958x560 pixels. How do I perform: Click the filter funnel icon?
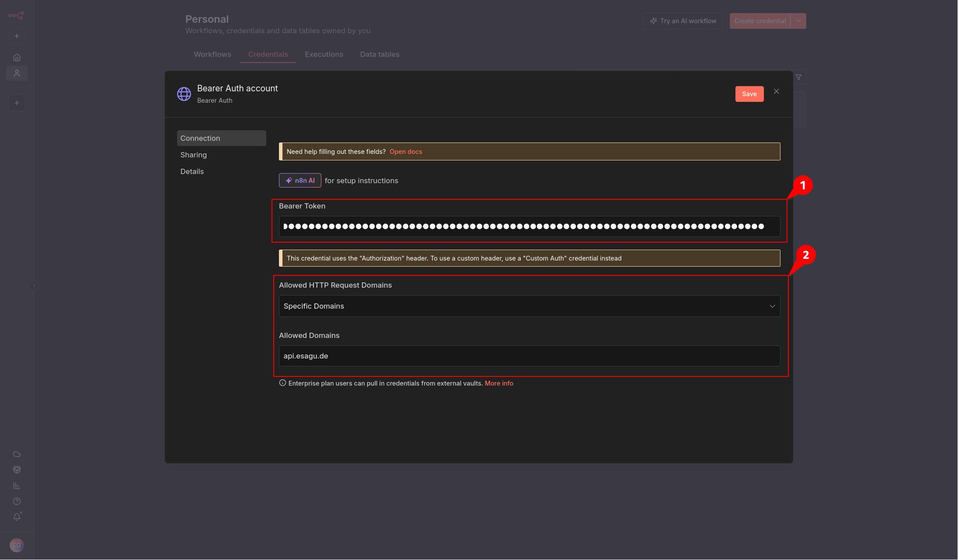tap(798, 77)
